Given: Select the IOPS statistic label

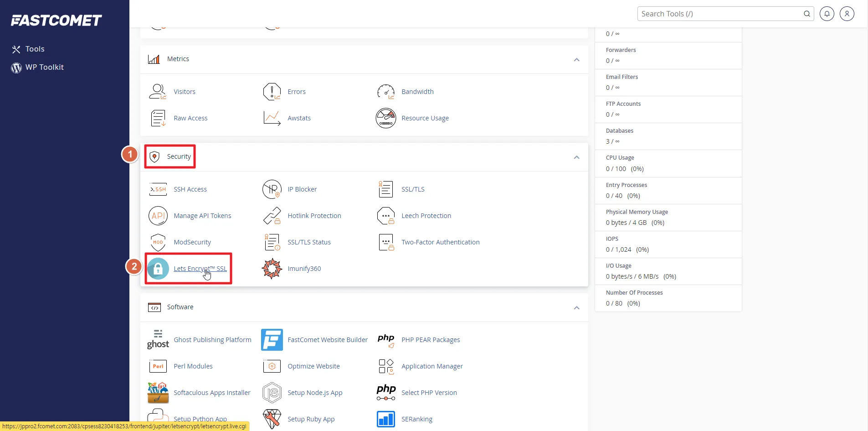Looking at the screenshot, I should (612, 239).
